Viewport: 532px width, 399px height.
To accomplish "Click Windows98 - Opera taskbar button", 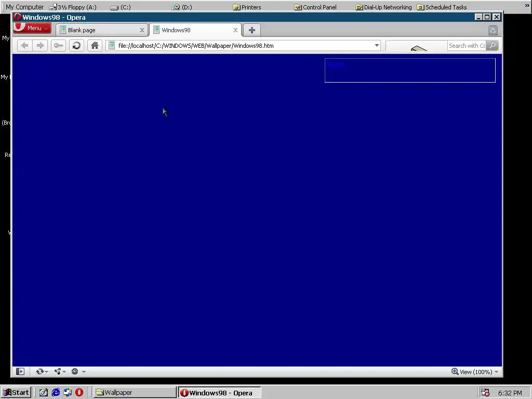I will coord(220,393).
